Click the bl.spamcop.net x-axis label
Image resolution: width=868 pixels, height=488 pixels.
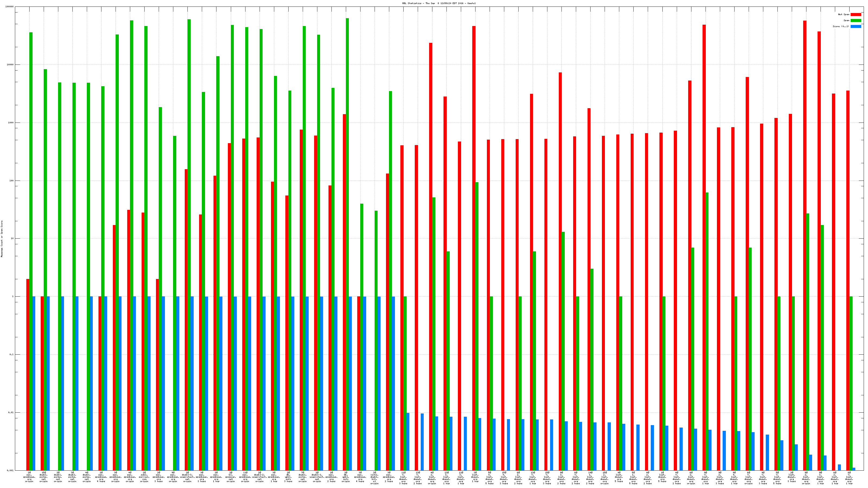point(231,477)
